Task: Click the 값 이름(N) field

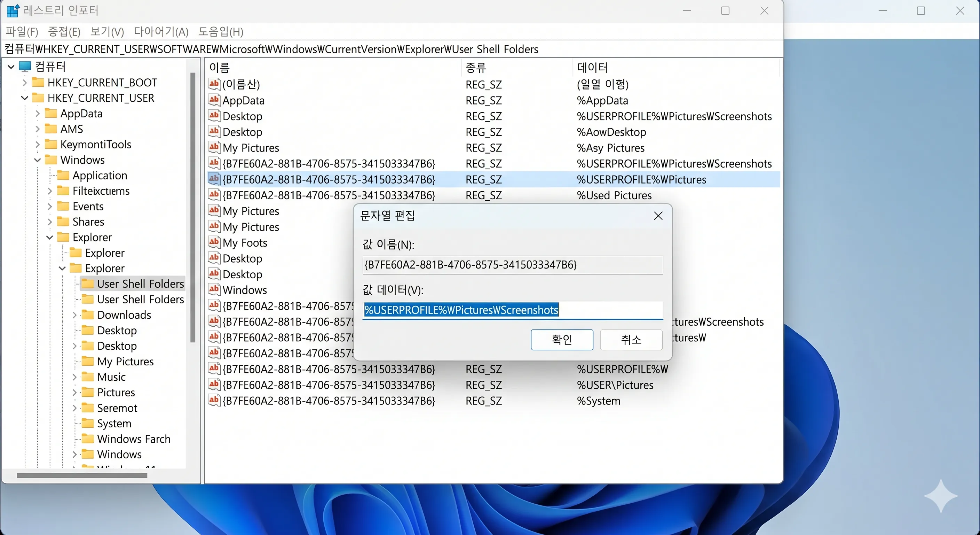Action: [512, 265]
